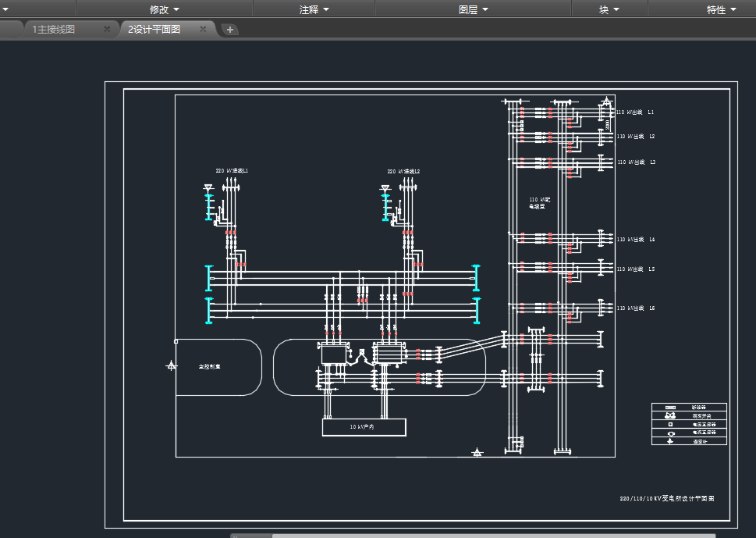The width and height of the screenshot is (756, 538).
Task: Select the lightning rod symbol near 110 kV出线 L1
Action: point(606,102)
